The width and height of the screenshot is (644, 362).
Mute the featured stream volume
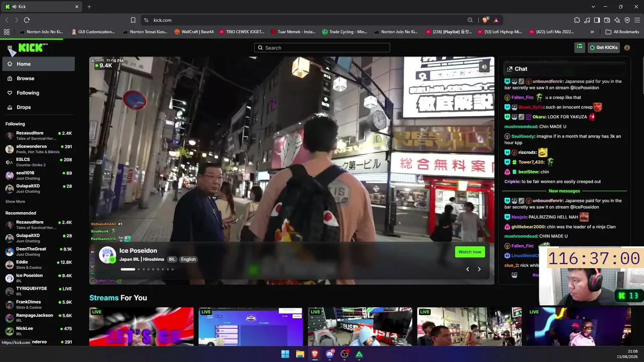pyautogui.click(x=484, y=67)
